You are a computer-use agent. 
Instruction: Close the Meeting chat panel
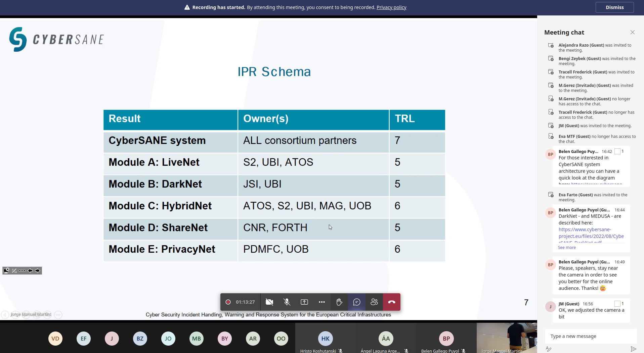tap(633, 32)
